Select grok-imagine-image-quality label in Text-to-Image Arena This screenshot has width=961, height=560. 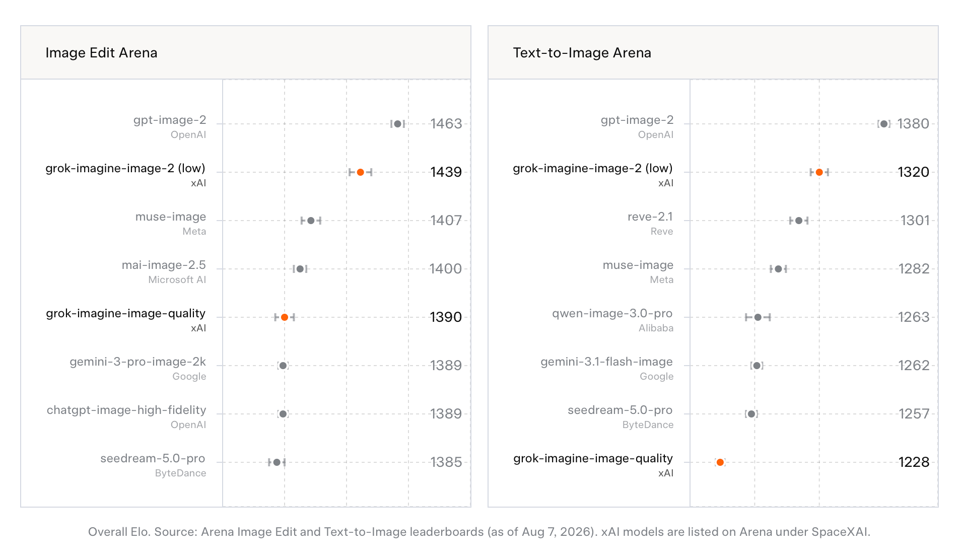pos(593,458)
